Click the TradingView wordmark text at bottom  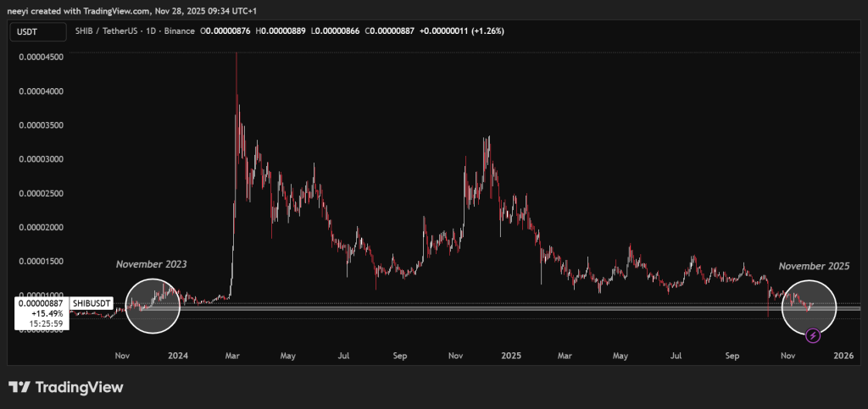[79, 388]
